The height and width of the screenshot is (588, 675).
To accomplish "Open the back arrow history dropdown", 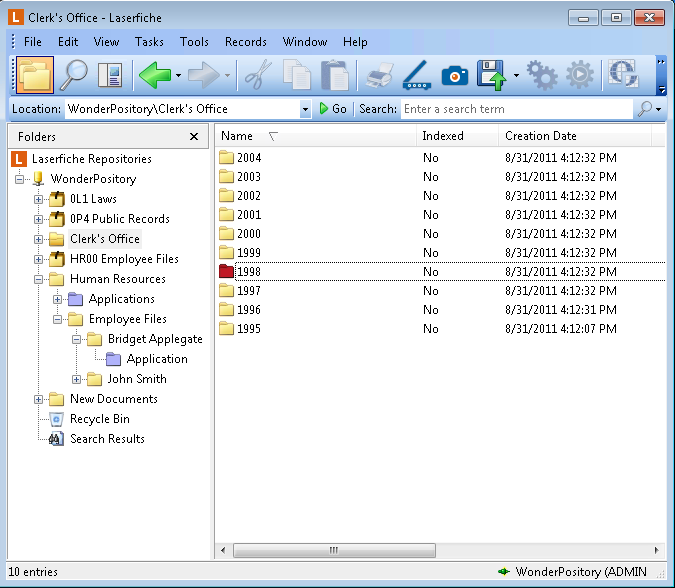I will tap(178, 76).
